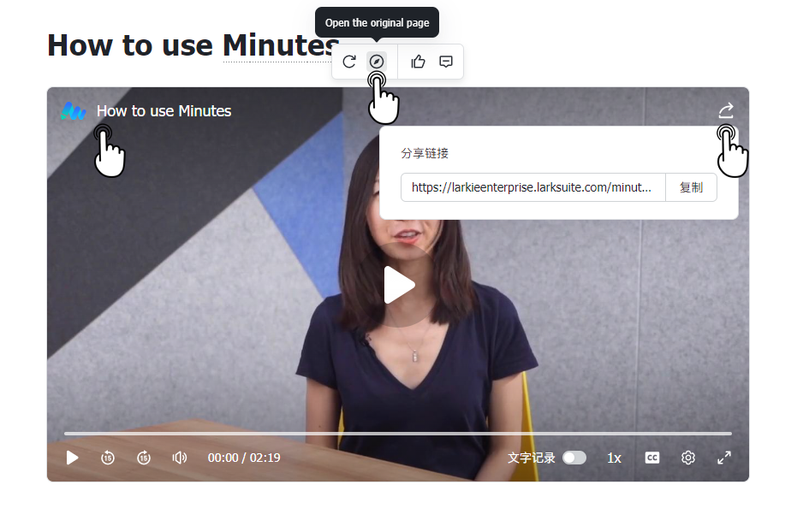Open the video settings gear menu
Image resolution: width=809 pixels, height=532 pixels.
click(x=688, y=458)
